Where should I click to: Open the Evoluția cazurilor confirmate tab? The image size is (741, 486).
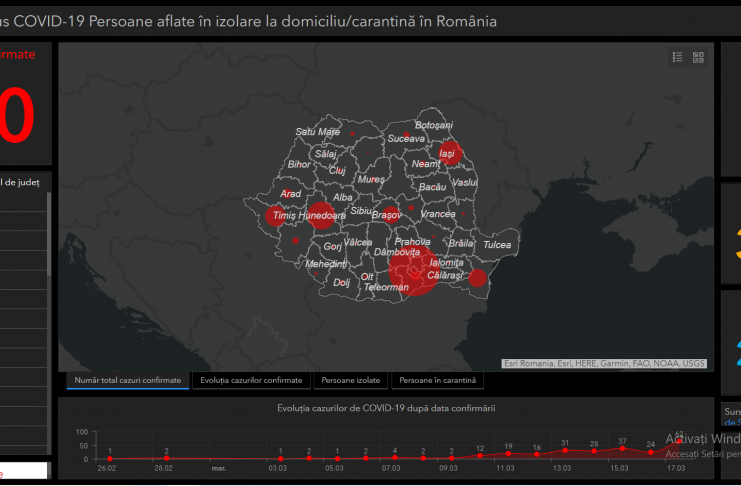point(251,381)
